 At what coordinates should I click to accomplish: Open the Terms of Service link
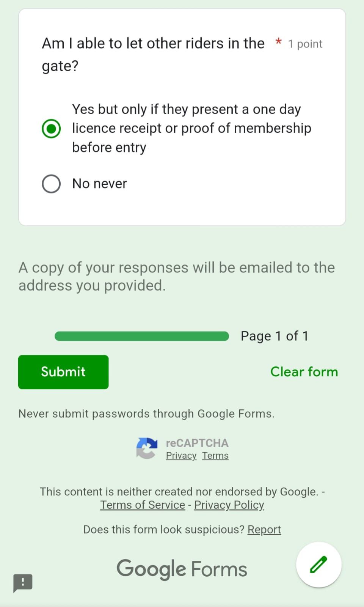pos(143,505)
